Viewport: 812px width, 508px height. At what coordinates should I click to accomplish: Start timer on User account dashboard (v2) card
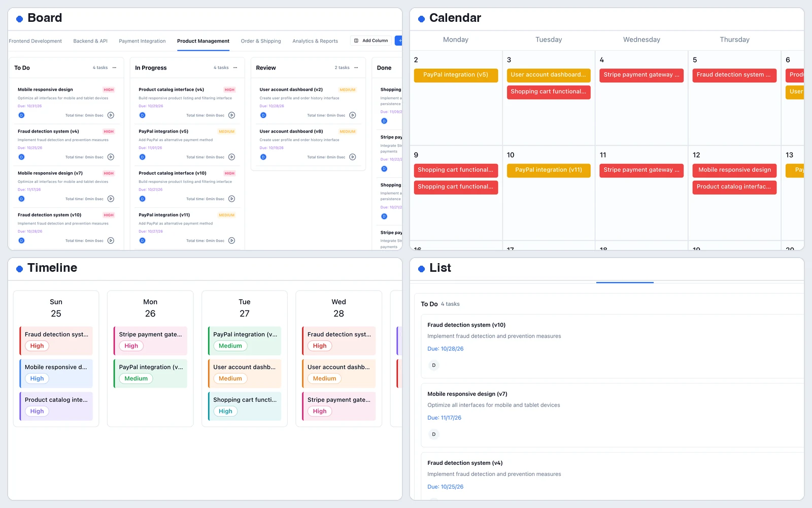point(353,115)
